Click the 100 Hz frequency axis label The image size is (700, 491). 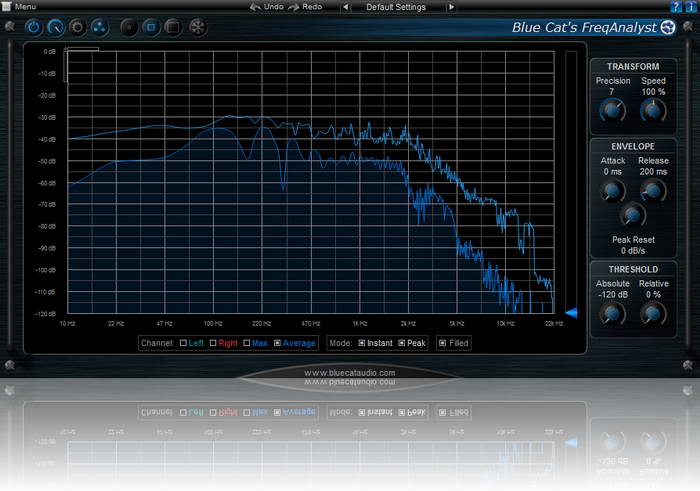pos(213,323)
